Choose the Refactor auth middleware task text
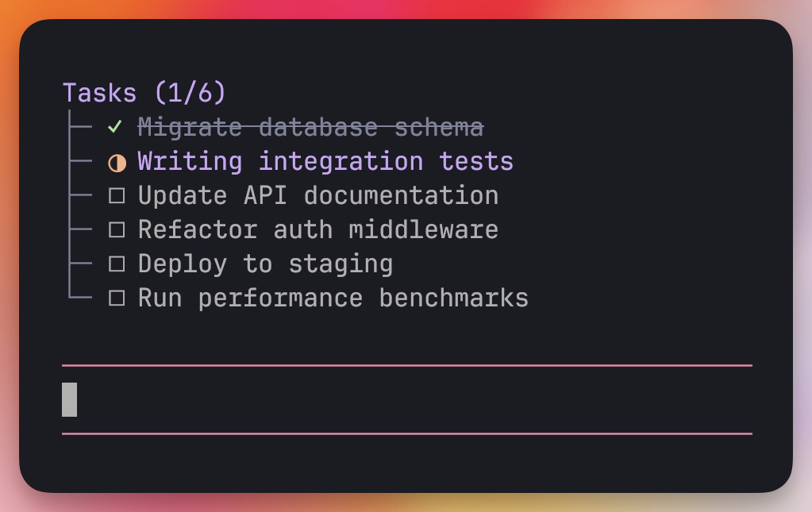Viewport: 812px width, 512px height. [317, 230]
